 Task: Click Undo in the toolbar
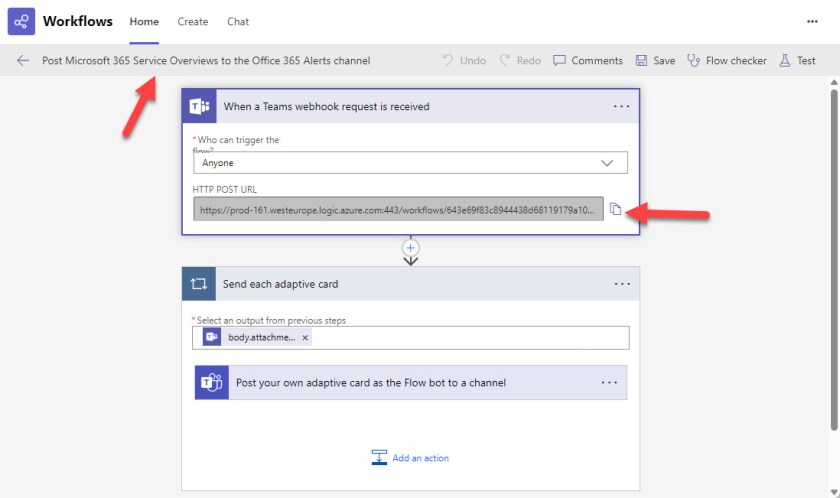(464, 61)
